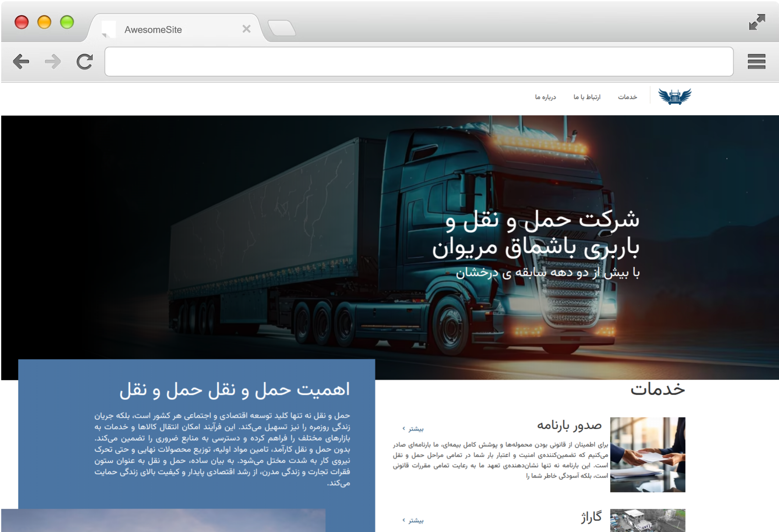This screenshot has height=532, width=779.
Task: Click the صدور بارنامه service heading
Action: point(569,425)
